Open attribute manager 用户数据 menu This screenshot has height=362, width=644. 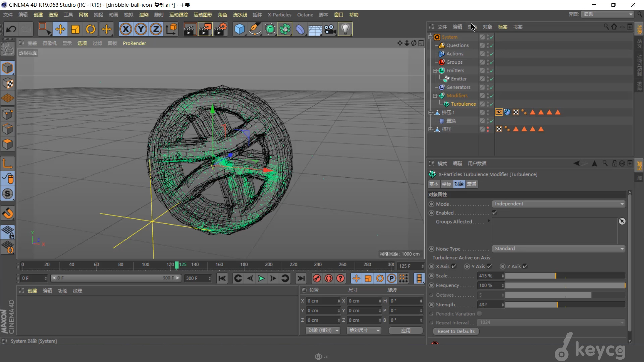click(x=477, y=163)
